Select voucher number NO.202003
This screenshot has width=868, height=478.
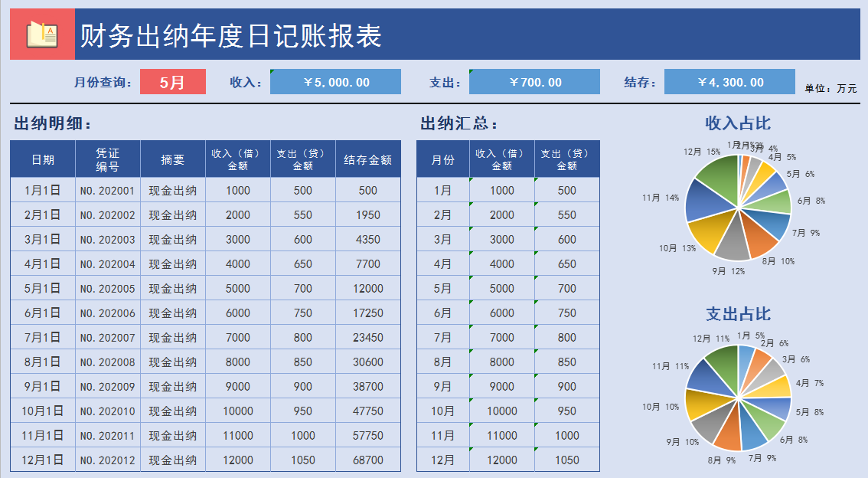pyautogui.click(x=108, y=239)
